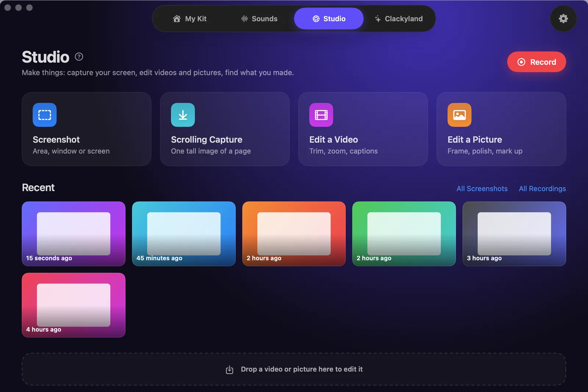Click the blue Screenshot selection icon
Screen dimensions: 588x392
[x=44, y=115]
